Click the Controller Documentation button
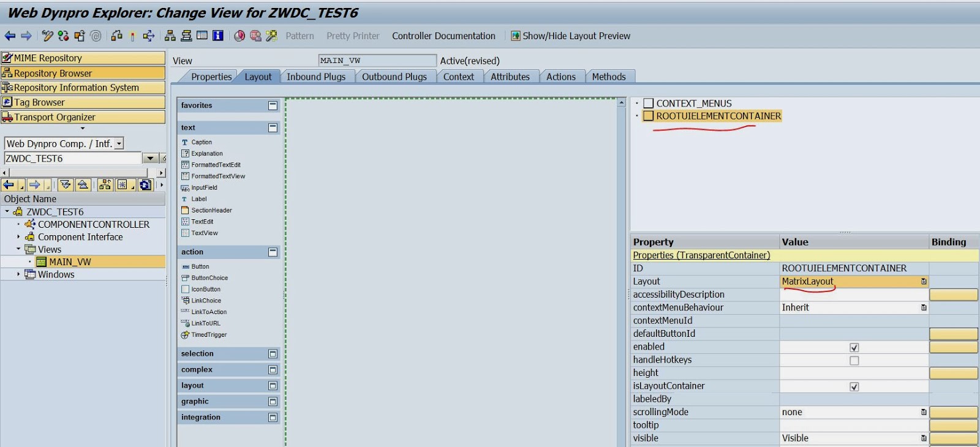This screenshot has width=980, height=447. point(443,36)
